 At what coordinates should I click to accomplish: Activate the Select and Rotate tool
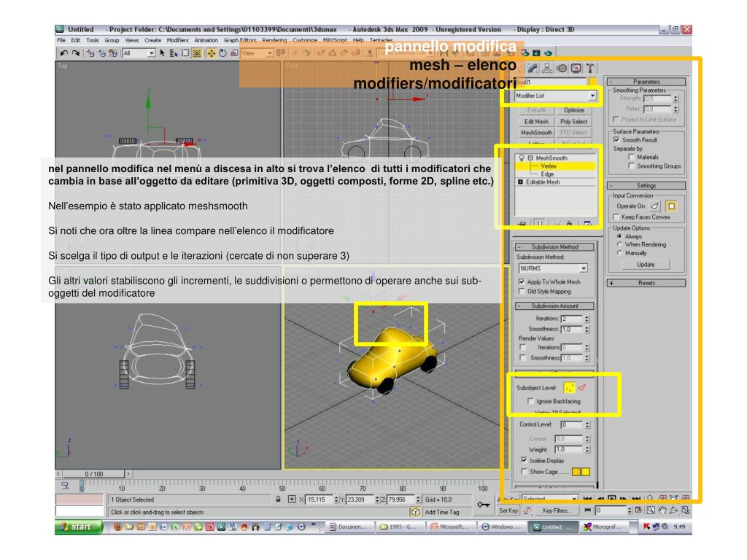[x=222, y=53]
